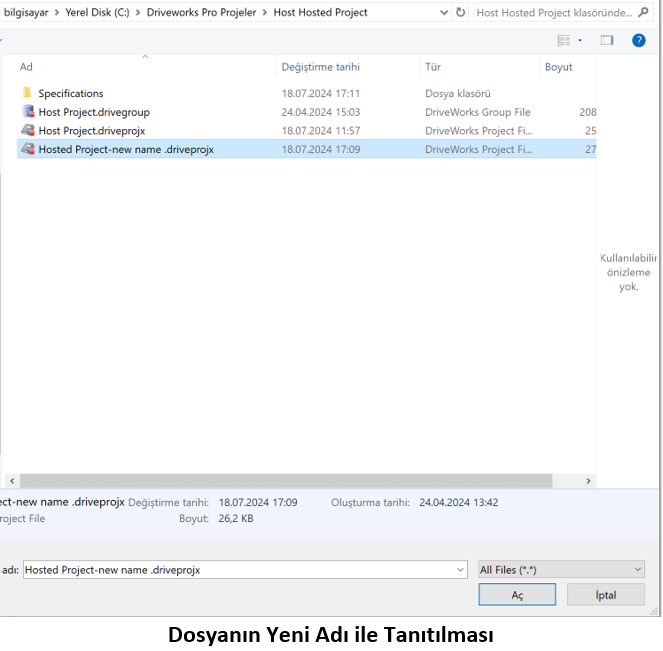Click the Hosted Project-new name file icon
This screenshot has width=663, height=651.
tap(28, 150)
